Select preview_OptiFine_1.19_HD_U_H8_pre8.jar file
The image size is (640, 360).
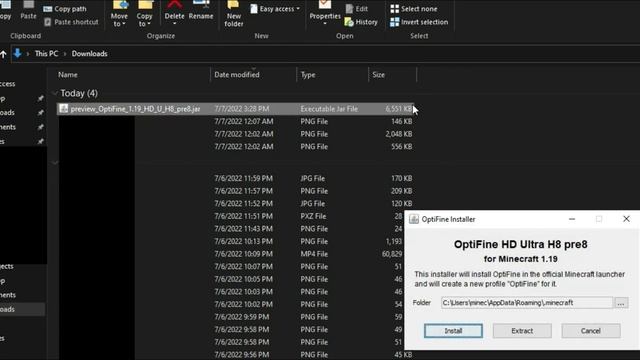tap(236, 109)
